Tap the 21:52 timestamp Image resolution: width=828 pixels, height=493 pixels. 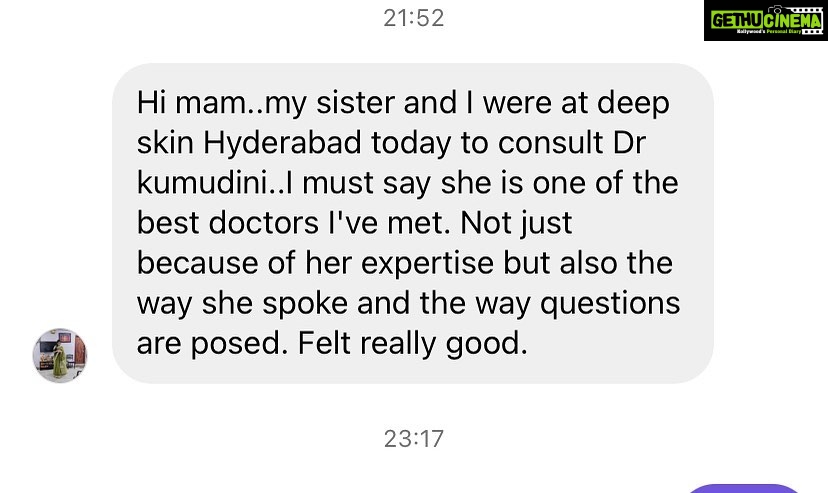click(414, 18)
